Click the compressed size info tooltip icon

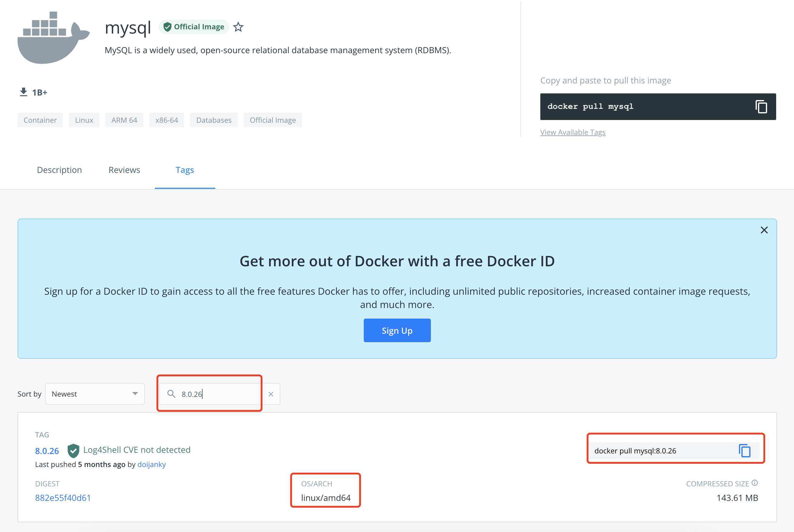pos(757,484)
